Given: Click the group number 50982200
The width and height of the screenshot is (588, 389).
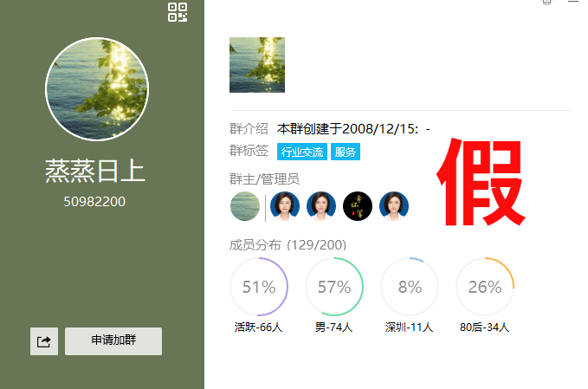Looking at the screenshot, I should 94,202.
